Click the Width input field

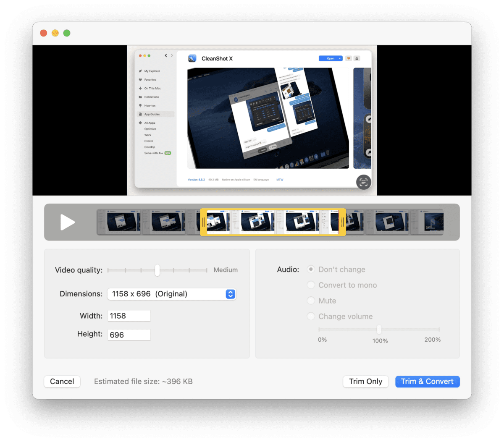pos(129,316)
